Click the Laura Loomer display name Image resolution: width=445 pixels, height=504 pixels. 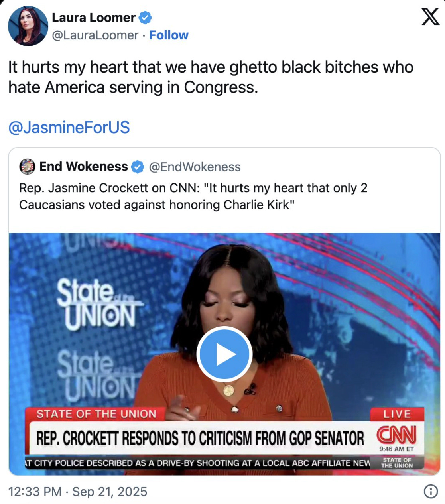point(94,18)
